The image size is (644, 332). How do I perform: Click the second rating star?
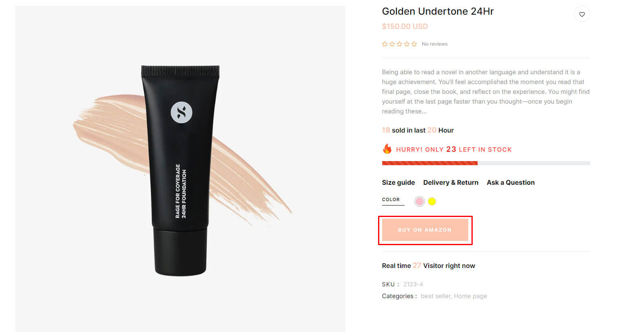pyautogui.click(x=392, y=44)
